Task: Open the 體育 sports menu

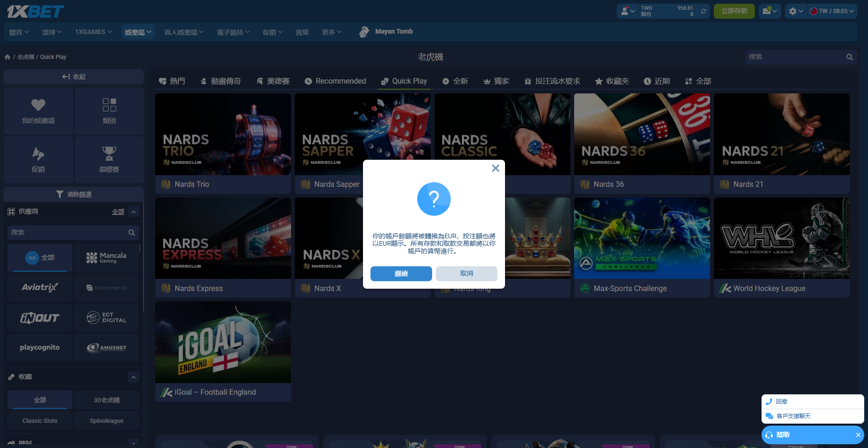Action: coord(19,32)
